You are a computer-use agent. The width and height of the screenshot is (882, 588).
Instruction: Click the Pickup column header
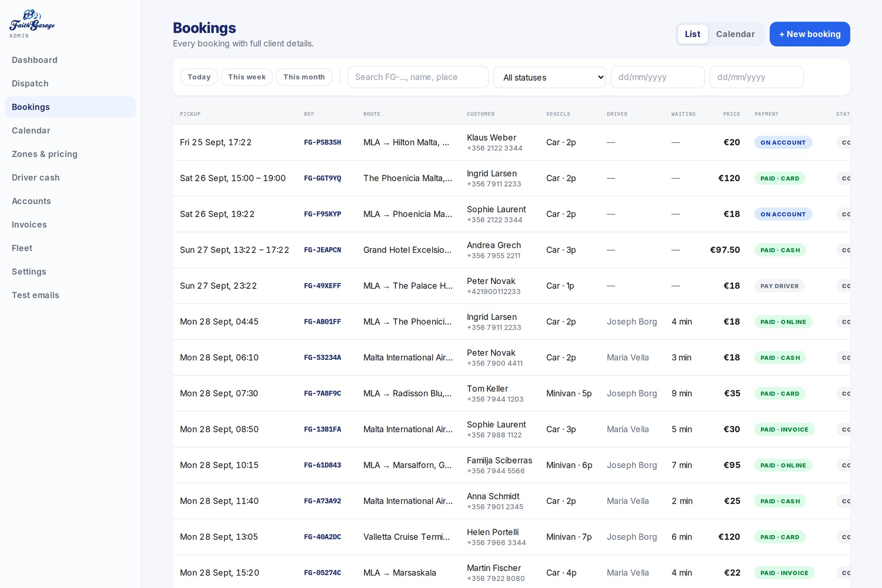[190, 114]
